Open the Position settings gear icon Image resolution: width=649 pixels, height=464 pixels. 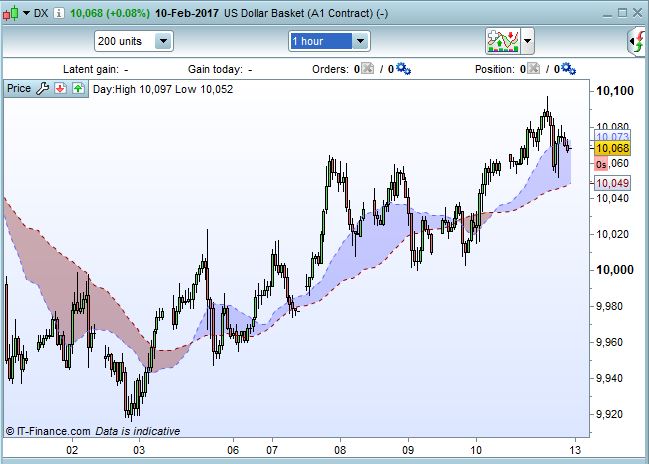[x=568, y=69]
